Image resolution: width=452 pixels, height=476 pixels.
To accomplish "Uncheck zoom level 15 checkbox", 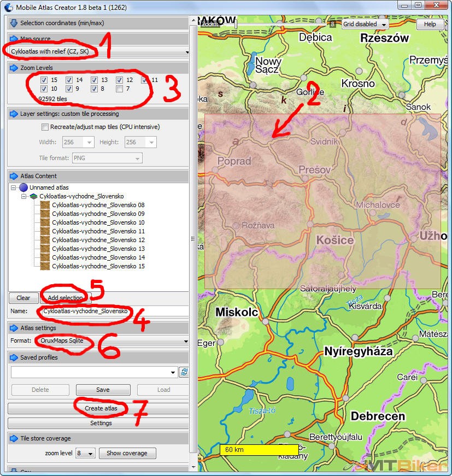I will [44, 80].
